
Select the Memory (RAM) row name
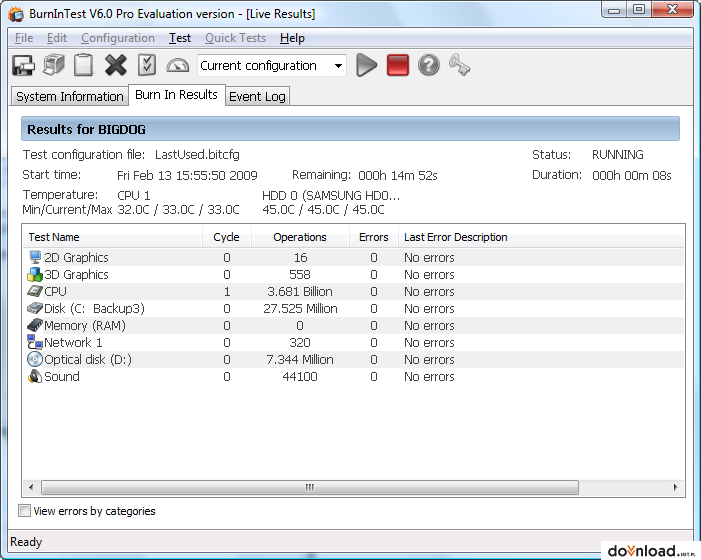point(85,325)
